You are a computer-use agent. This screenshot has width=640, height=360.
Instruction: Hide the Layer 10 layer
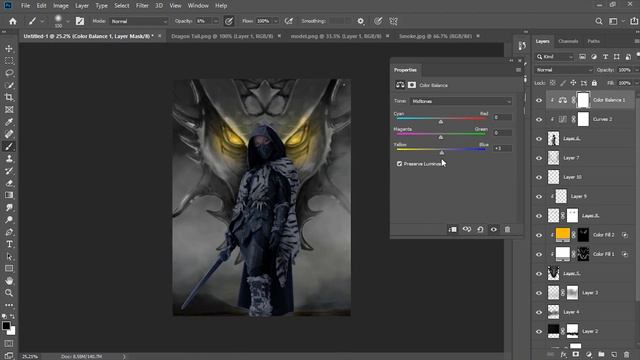tap(539, 178)
